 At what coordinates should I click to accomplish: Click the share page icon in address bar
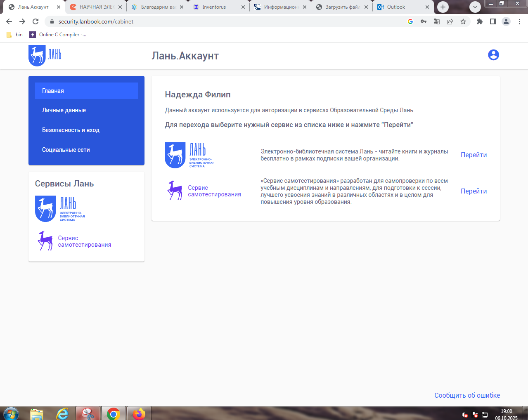pyautogui.click(x=450, y=21)
